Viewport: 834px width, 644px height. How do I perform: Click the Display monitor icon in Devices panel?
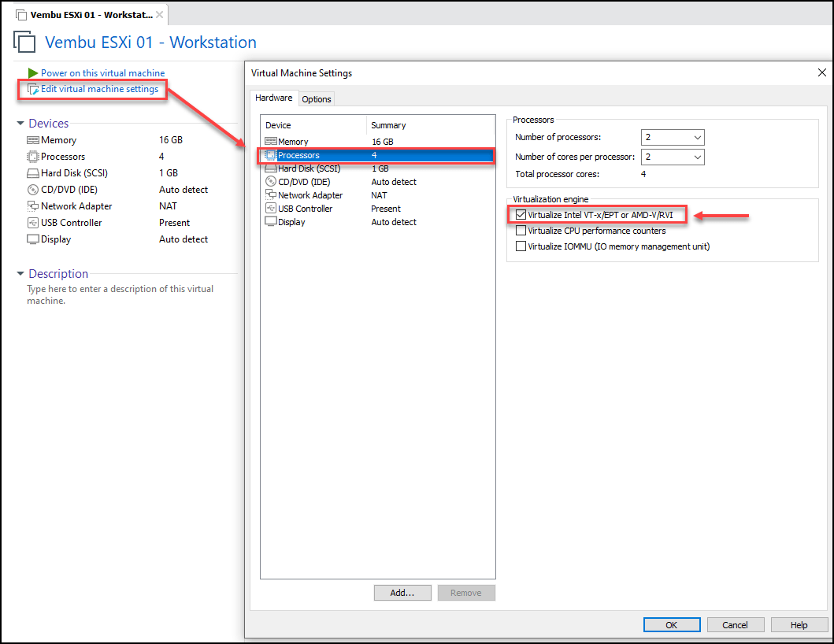click(33, 239)
